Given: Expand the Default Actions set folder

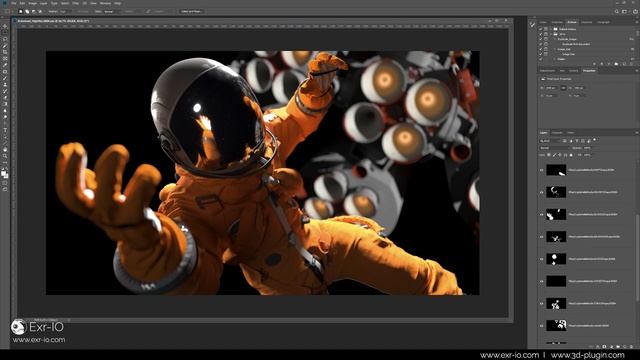Looking at the screenshot, I should [x=551, y=29].
